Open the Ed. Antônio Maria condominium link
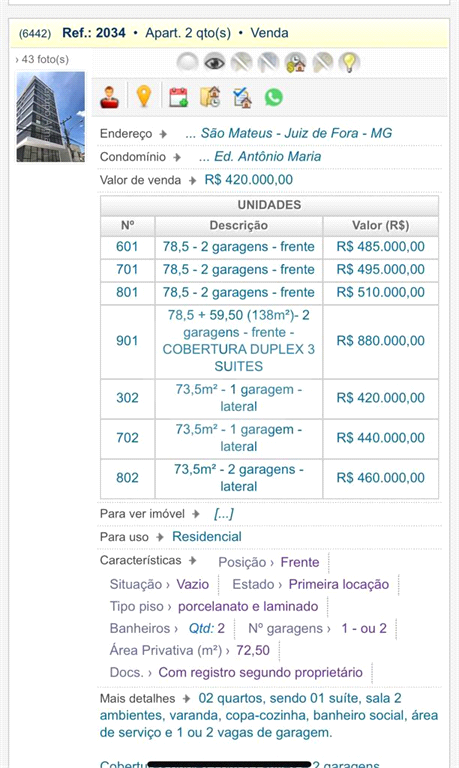 tap(260, 157)
